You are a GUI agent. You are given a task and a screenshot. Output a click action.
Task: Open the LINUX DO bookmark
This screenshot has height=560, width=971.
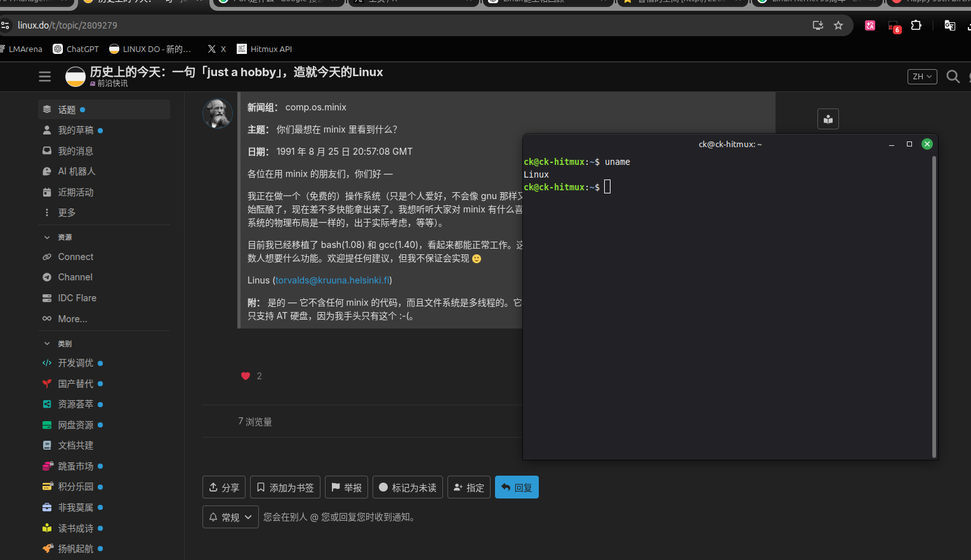(150, 49)
